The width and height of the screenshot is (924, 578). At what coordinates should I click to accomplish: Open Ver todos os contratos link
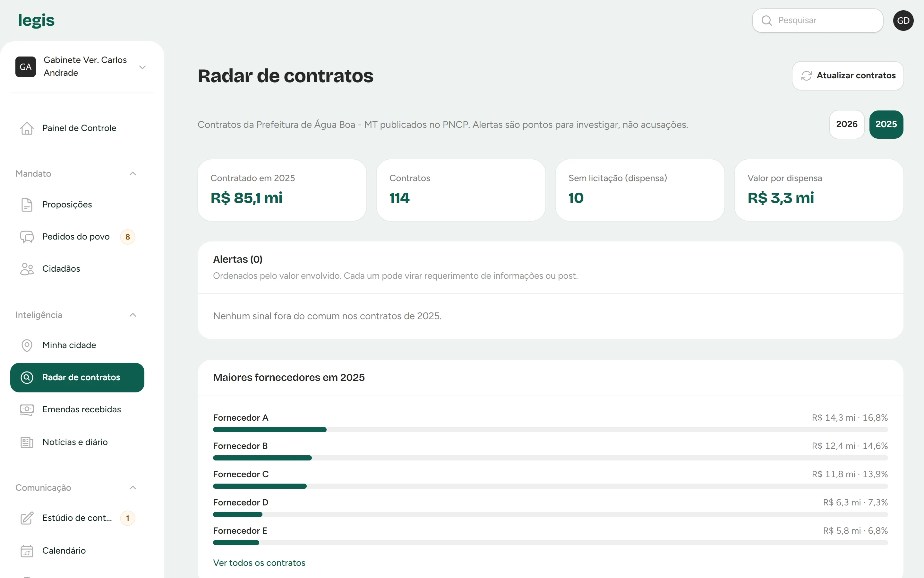click(259, 563)
